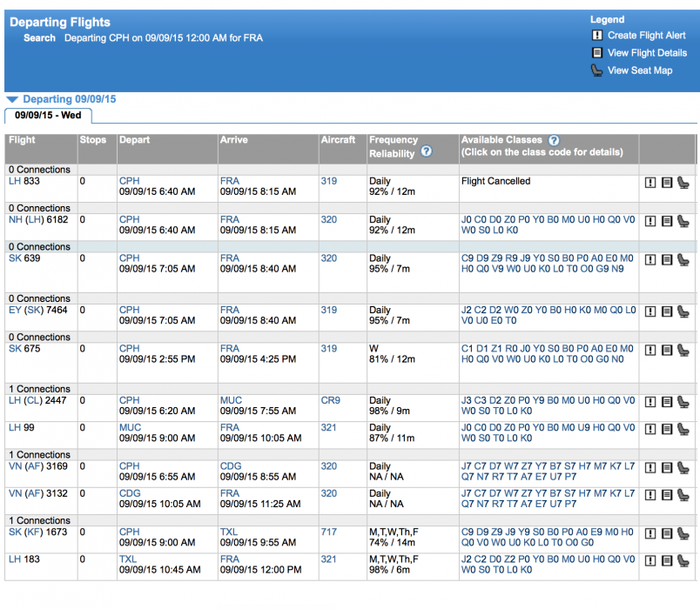700x609 pixels.
Task: Create flight alert for VN 3169
Action: tap(650, 467)
